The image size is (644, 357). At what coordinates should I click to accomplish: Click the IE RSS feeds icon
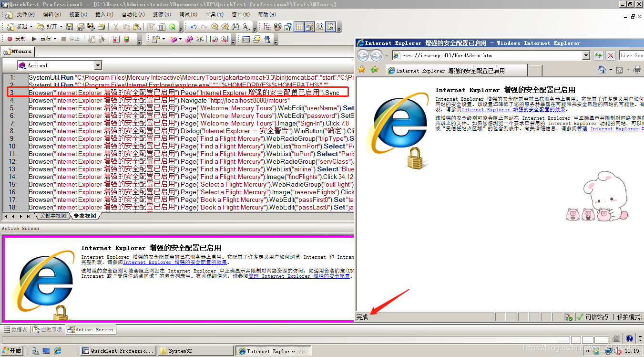[x=619, y=70]
